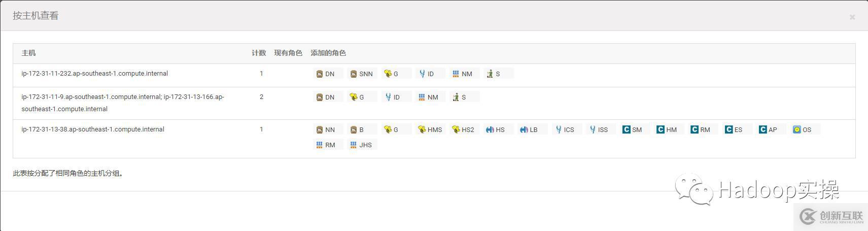Click the ICS Impala Catalog badge
This screenshot has width=868, height=231.
point(565,130)
